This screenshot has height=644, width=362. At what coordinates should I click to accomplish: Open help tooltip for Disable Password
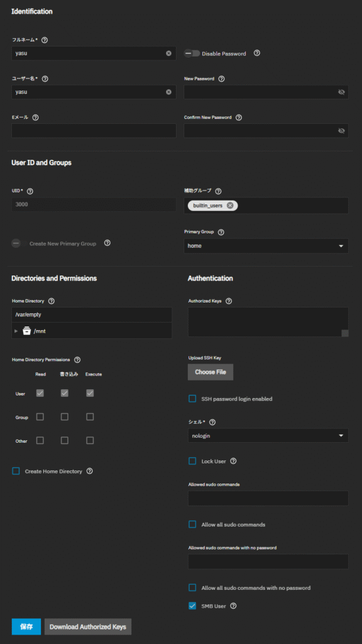(257, 53)
